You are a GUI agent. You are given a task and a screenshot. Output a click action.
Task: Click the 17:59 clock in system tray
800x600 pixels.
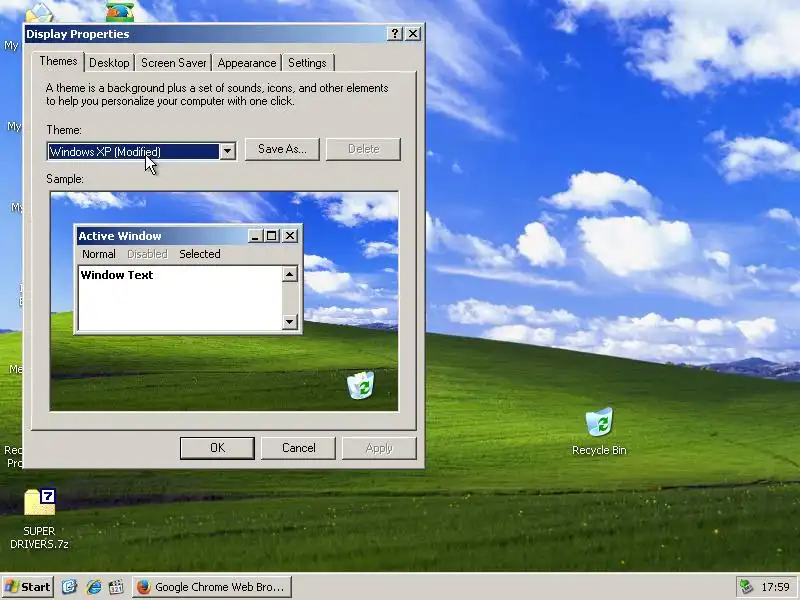tap(775, 587)
